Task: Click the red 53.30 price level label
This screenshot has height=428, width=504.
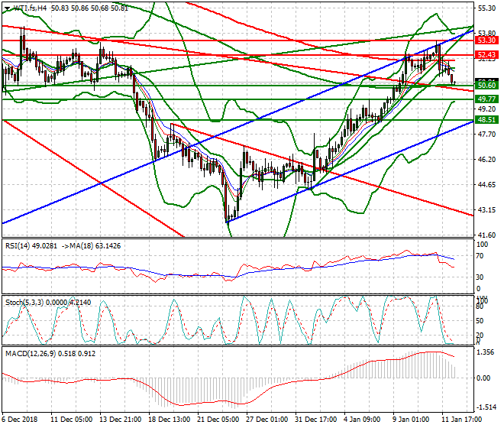Action: [486, 41]
